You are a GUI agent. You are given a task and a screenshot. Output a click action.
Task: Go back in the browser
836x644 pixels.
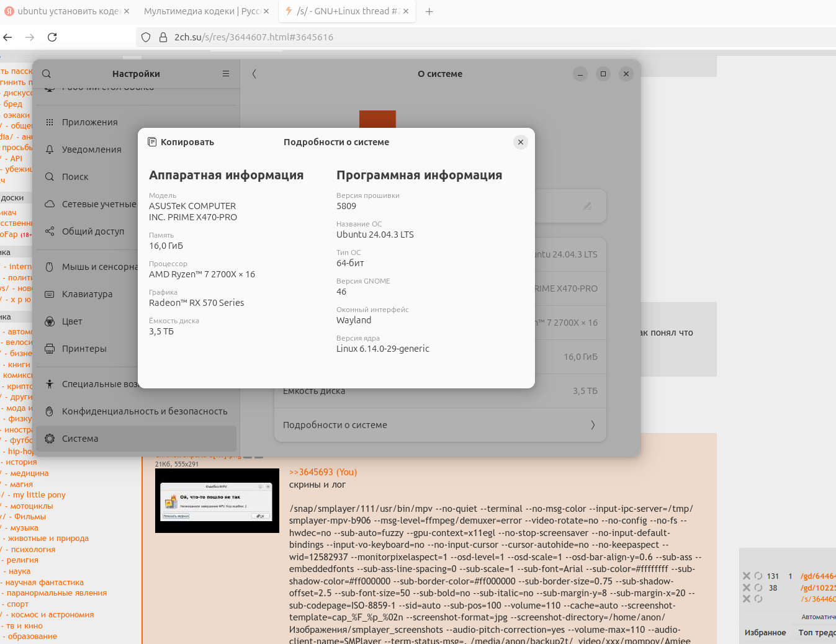(7, 37)
